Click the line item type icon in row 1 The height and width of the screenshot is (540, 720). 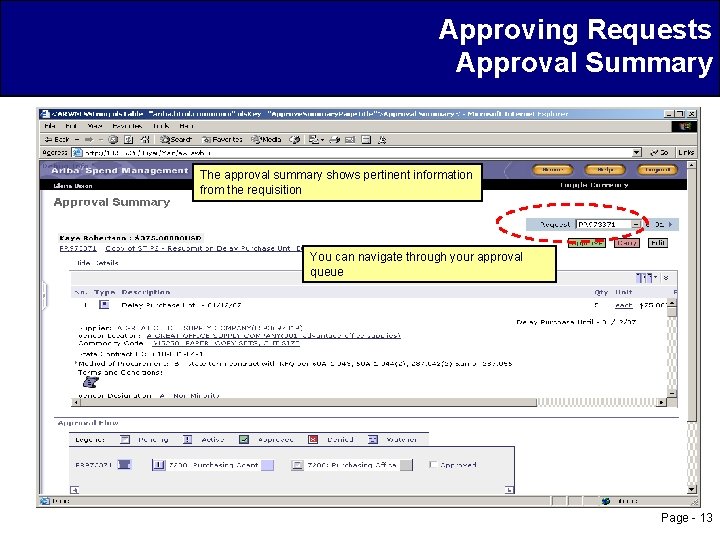pyautogui.click(x=104, y=304)
